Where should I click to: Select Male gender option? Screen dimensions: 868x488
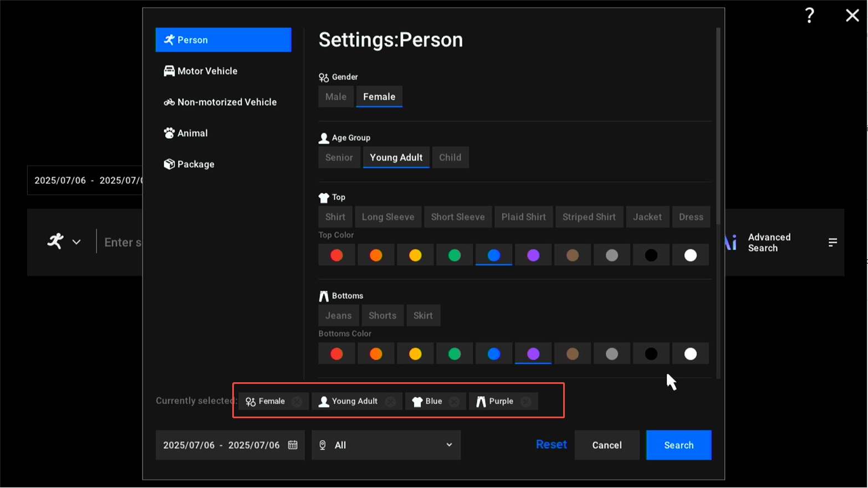tap(336, 96)
